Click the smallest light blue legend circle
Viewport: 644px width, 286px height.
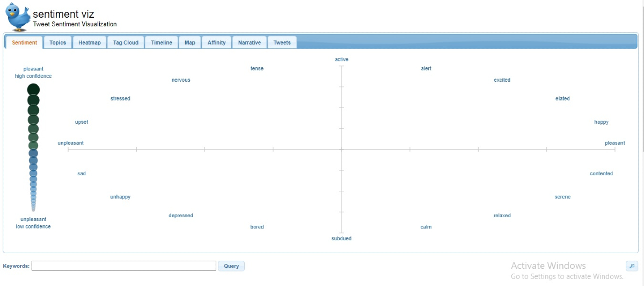(x=33, y=209)
